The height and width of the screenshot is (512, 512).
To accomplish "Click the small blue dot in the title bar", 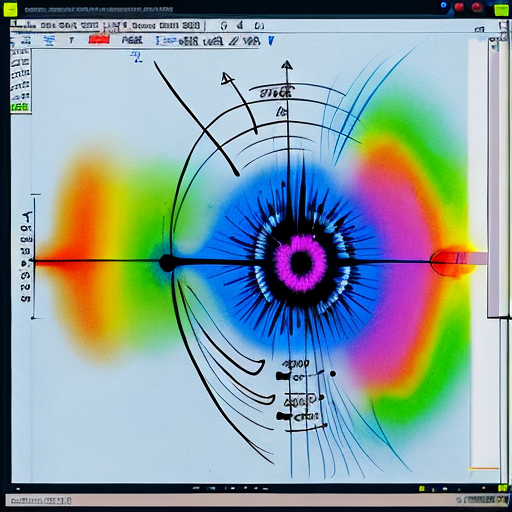I will point(443,5).
